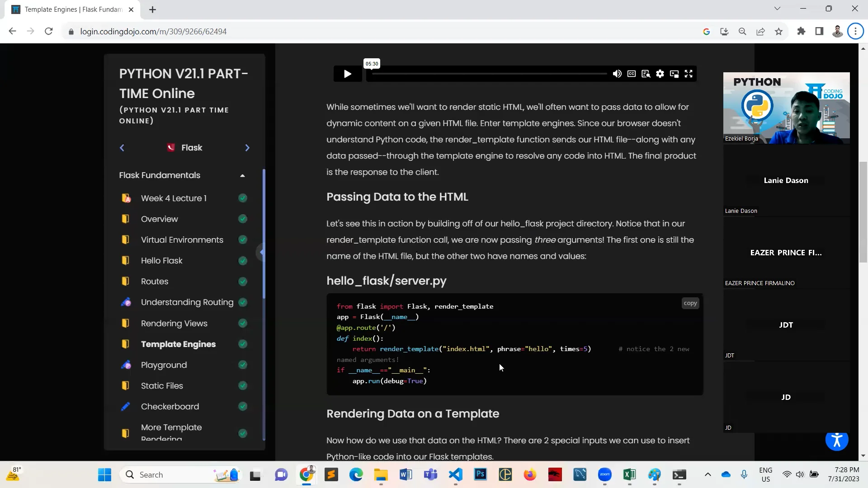Launch Zoom from the taskbar
This screenshot has height=488, width=868.
[x=605, y=474]
